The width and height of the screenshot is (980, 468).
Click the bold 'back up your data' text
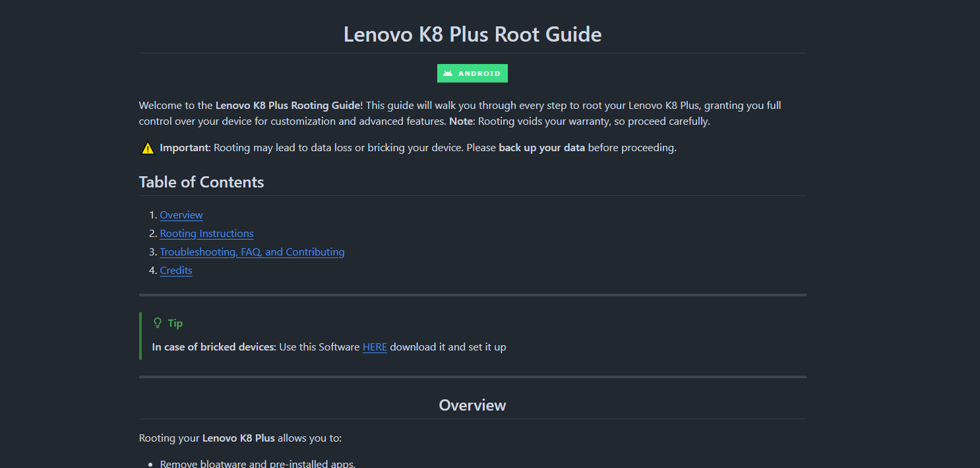coord(541,147)
